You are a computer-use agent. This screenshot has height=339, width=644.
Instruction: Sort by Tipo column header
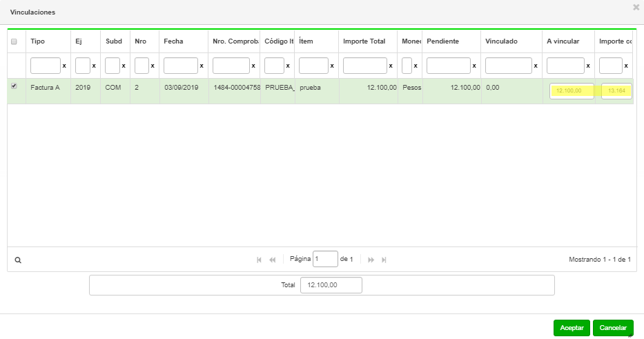point(37,41)
